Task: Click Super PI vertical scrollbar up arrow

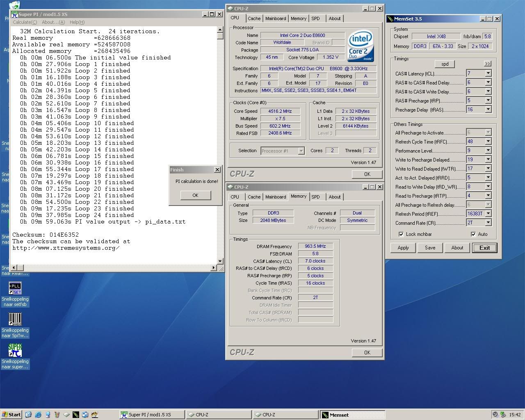Action: click(x=220, y=29)
